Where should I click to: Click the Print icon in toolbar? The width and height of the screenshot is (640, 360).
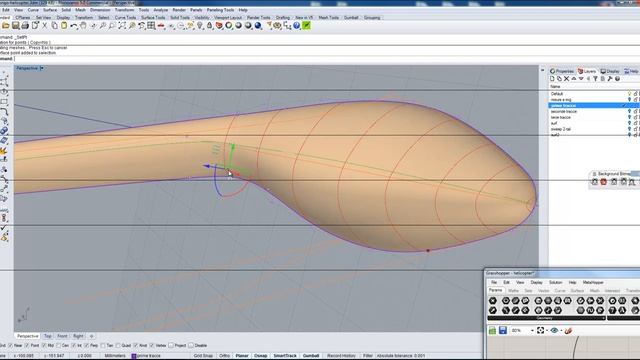25,26
